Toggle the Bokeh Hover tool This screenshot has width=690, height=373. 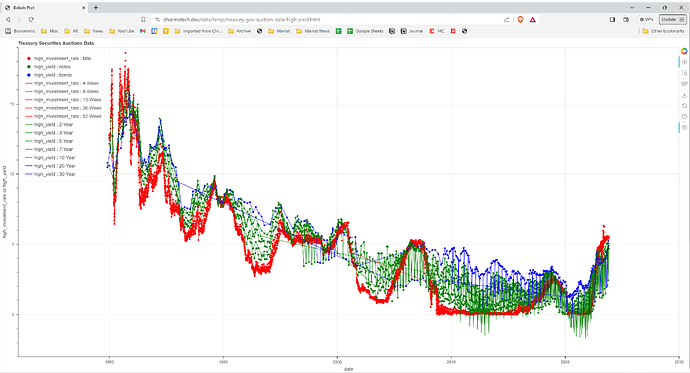(x=684, y=128)
